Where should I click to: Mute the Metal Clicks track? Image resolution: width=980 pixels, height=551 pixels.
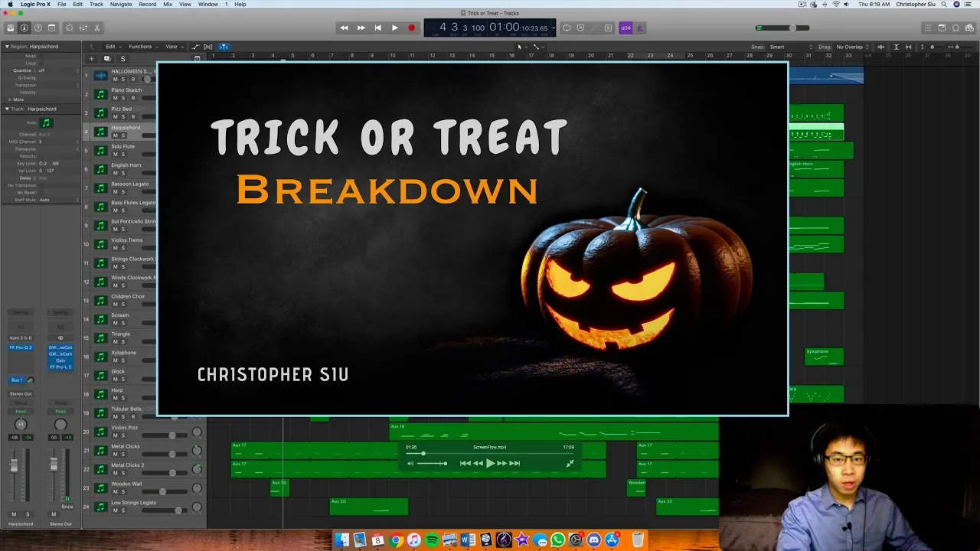(x=116, y=455)
